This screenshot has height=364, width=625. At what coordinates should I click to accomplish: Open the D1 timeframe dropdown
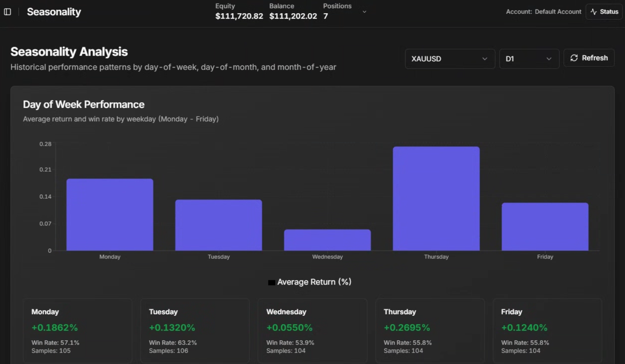click(x=529, y=59)
